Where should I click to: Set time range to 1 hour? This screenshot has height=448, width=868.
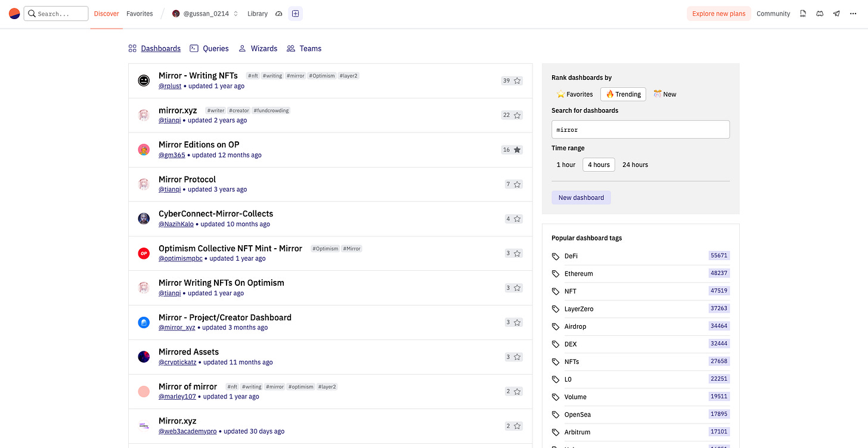pos(566,165)
